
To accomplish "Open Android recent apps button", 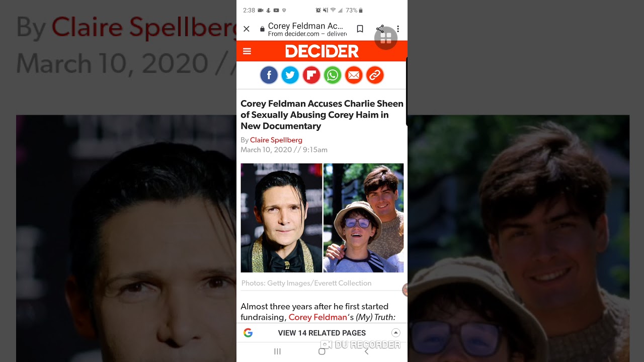I will 277,351.
